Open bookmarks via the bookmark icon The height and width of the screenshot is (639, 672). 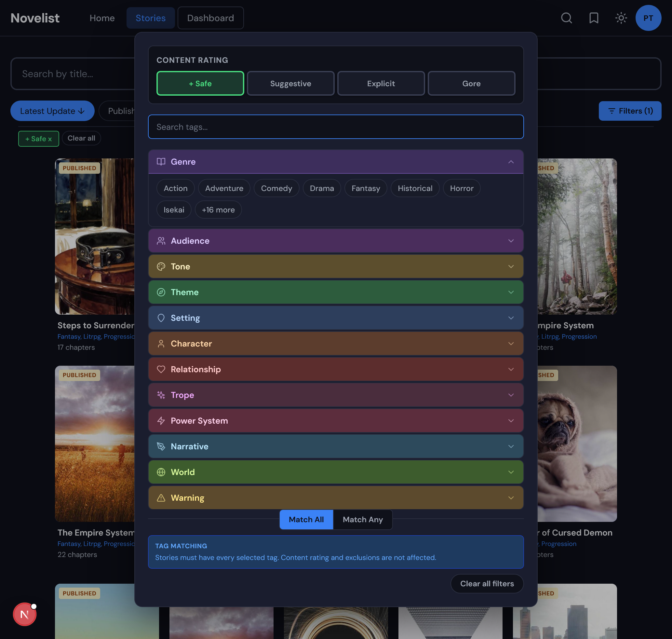(x=594, y=18)
